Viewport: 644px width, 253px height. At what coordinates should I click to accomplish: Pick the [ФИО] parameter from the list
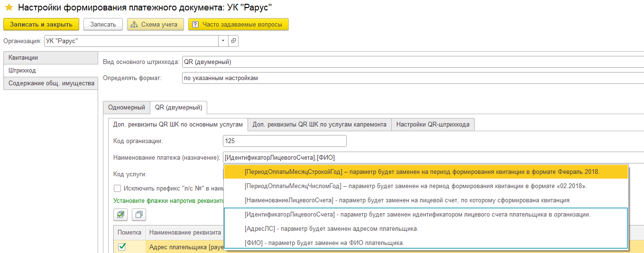pyautogui.click(x=324, y=243)
